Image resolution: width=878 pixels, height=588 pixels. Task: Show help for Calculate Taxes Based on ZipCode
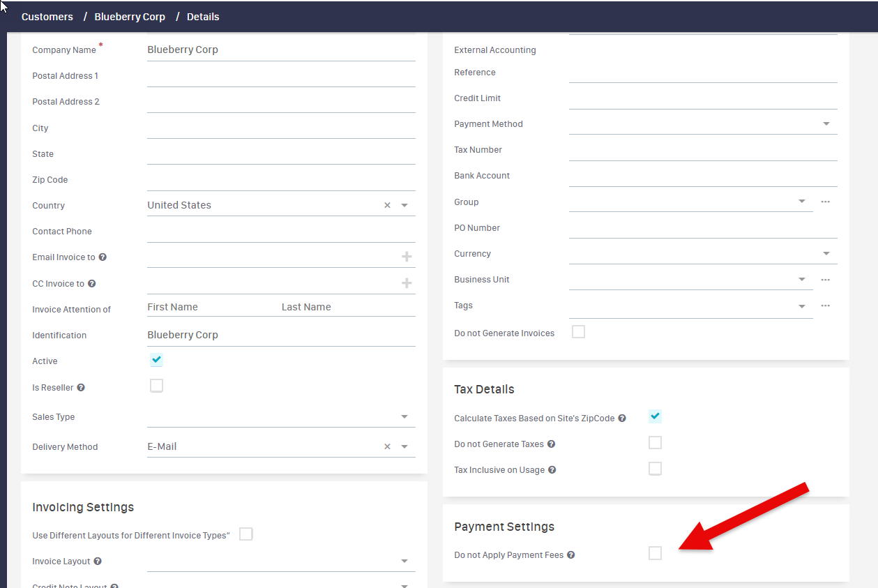pos(622,419)
